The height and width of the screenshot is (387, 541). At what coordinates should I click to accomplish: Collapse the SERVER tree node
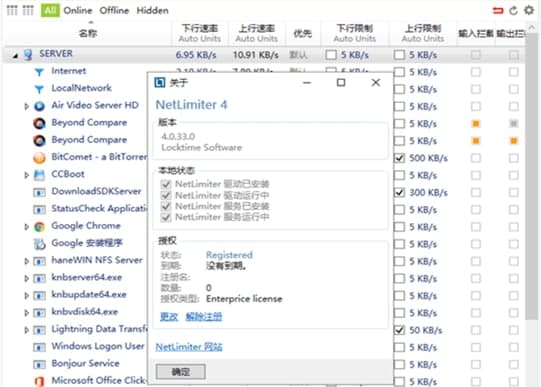(x=15, y=56)
